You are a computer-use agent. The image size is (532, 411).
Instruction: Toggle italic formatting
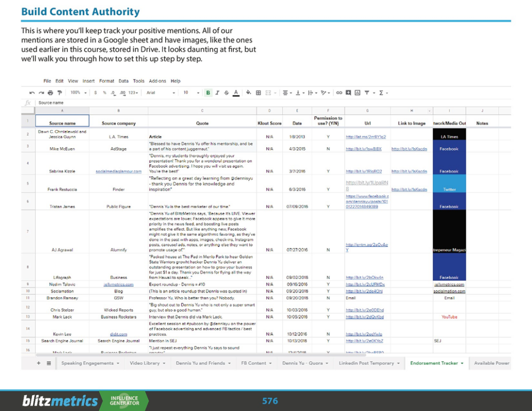pos(217,92)
